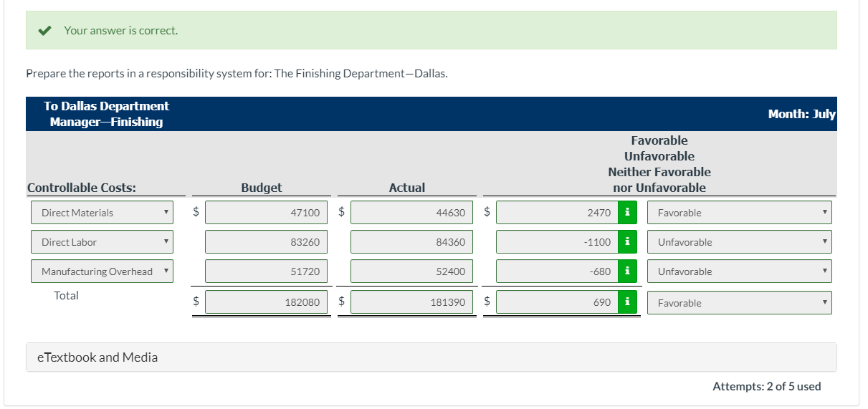
Task: Click the 'Month: July' label
Action: (802, 114)
